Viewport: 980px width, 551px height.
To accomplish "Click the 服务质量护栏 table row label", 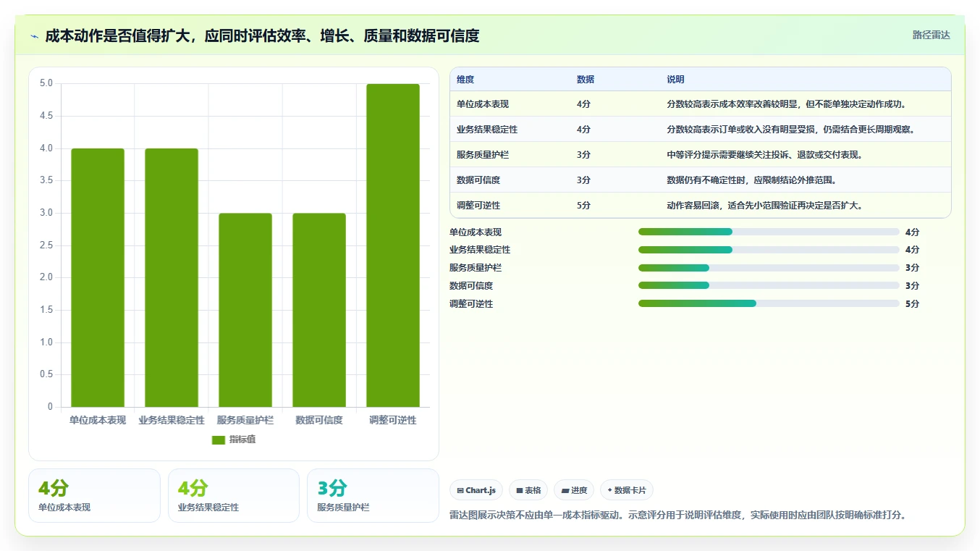I will [x=483, y=155].
